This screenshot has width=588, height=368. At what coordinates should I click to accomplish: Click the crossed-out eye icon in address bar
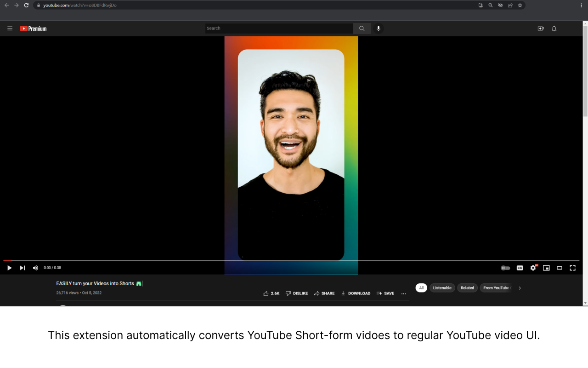pos(500,5)
